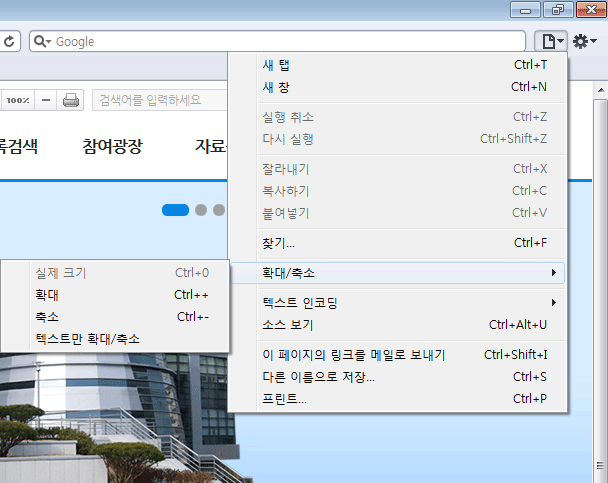Open the settings gear menu
Screen dimensions: 608x483
click(x=583, y=41)
